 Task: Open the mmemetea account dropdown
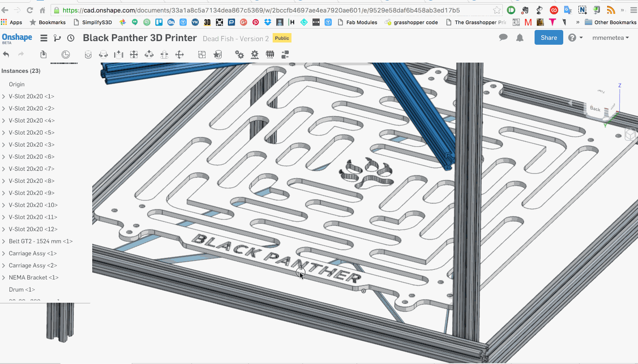point(610,38)
